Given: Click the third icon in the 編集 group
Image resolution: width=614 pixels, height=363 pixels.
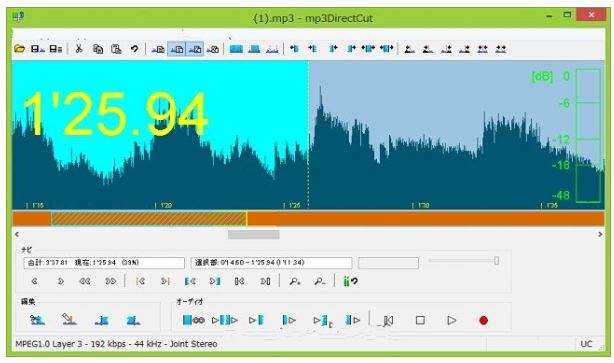Looking at the screenshot, I should pyautogui.click(x=102, y=320).
